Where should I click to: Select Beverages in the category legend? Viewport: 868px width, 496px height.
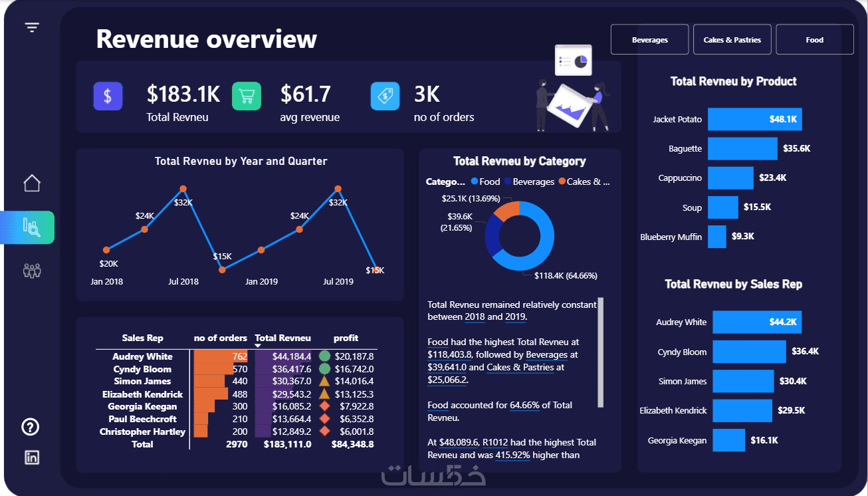coord(529,182)
